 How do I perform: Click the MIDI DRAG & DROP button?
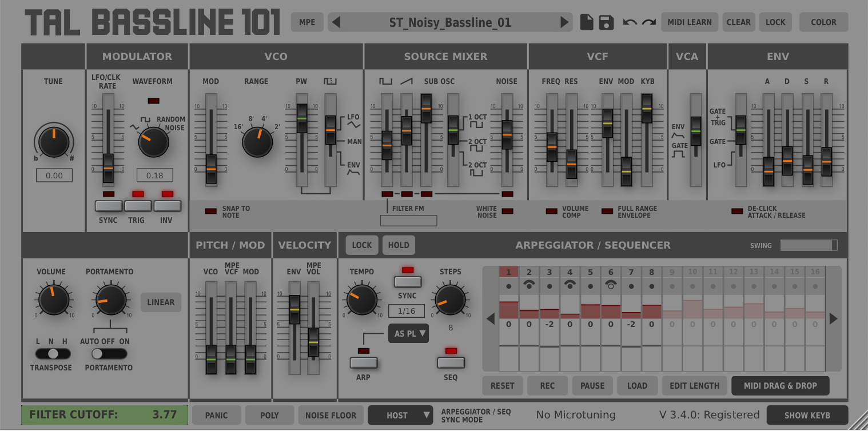coord(781,386)
